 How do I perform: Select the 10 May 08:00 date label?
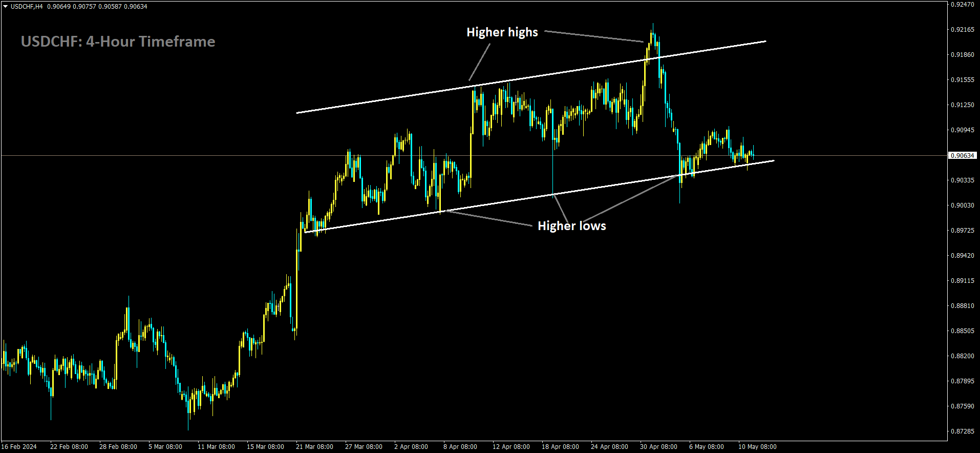757,447
